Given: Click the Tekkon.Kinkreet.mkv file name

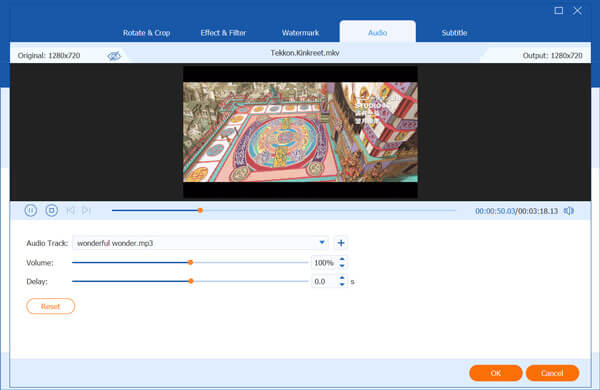Looking at the screenshot, I should (x=305, y=53).
